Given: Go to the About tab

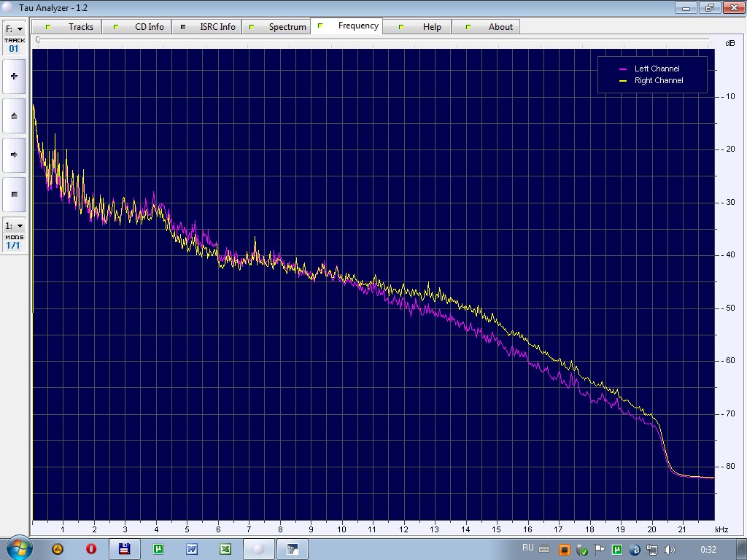Looking at the screenshot, I should pyautogui.click(x=500, y=27).
